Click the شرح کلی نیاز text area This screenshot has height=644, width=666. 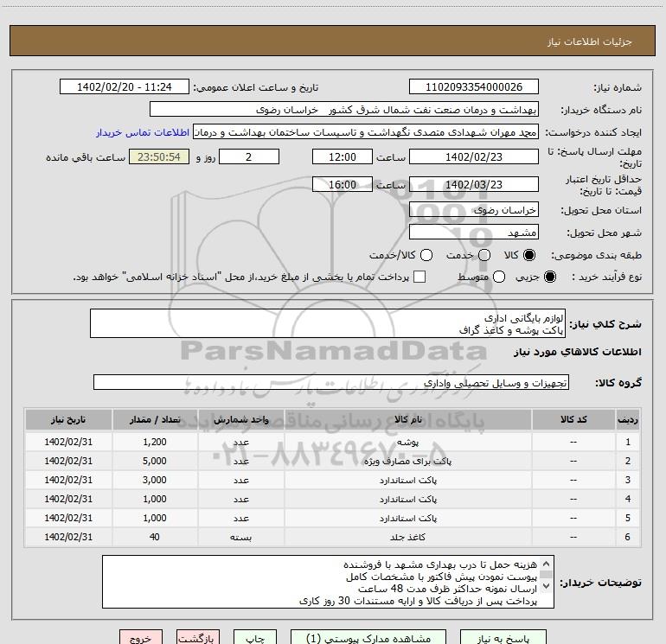[x=328, y=323]
